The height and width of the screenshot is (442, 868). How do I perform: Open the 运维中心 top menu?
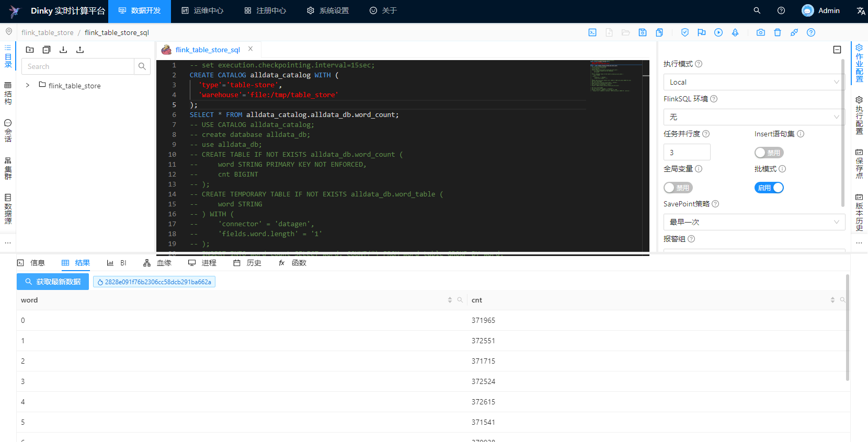point(202,10)
